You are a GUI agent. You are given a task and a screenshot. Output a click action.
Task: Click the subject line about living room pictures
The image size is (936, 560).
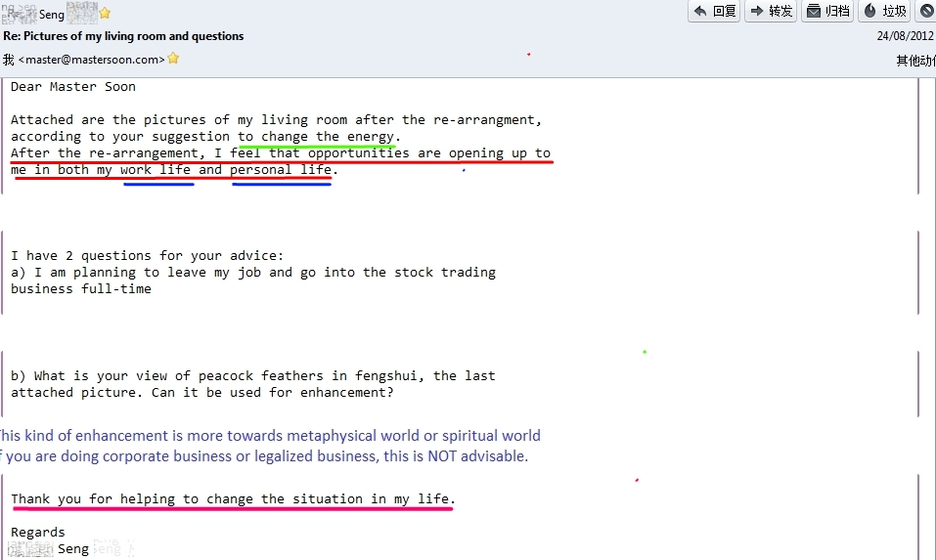(124, 36)
